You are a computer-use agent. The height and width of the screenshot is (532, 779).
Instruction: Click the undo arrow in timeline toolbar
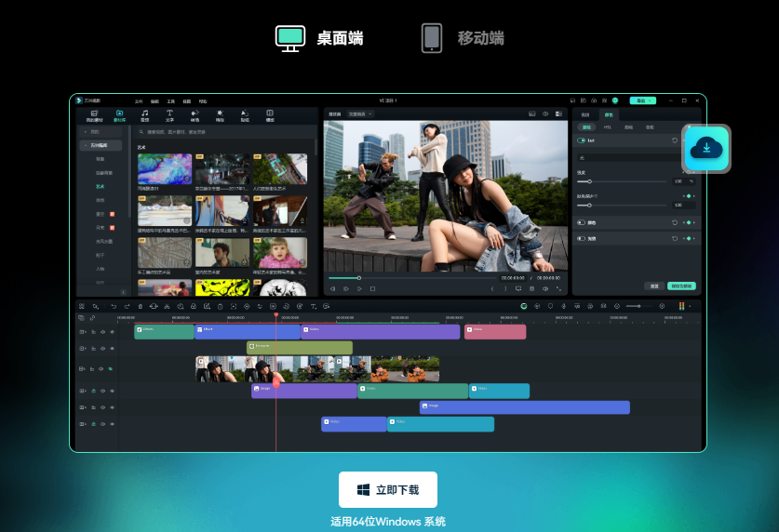(x=114, y=307)
